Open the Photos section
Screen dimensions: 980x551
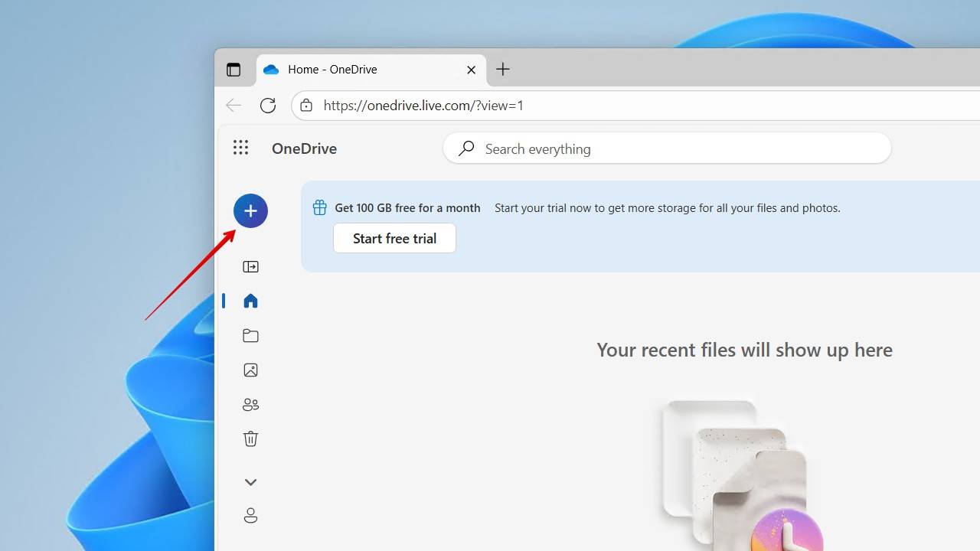click(250, 370)
